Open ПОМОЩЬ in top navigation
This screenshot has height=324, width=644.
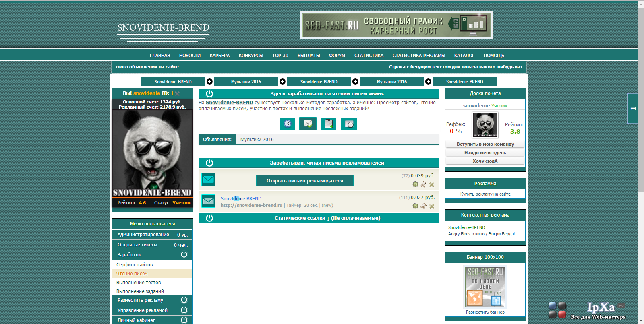pos(494,56)
